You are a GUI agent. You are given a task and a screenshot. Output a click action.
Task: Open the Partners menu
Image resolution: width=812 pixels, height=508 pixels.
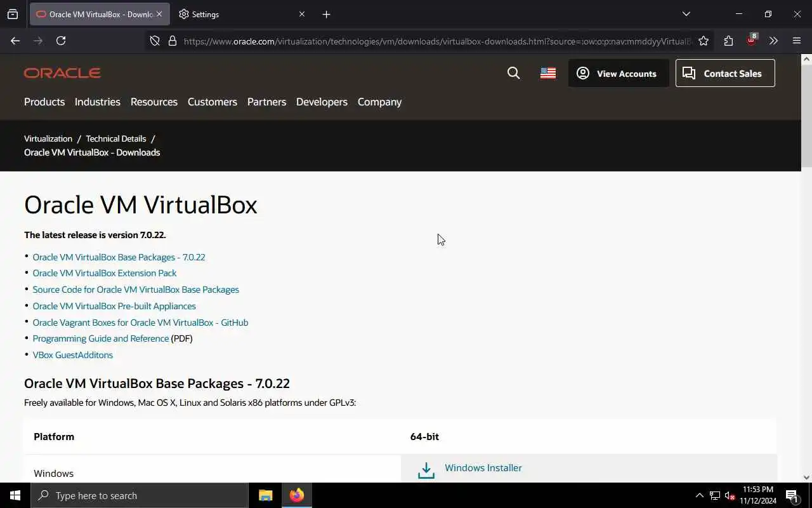pyautogui.click(x=266, y=102)
